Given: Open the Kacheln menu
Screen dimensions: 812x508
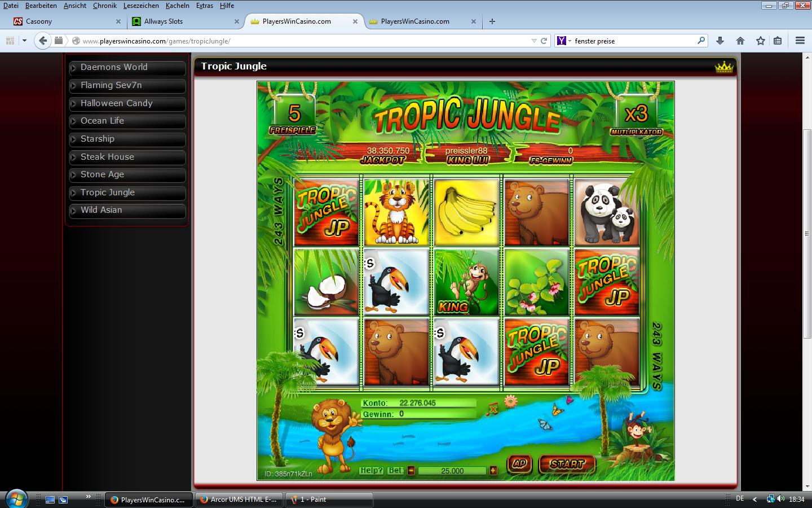Looking at the screenshot, I should pyautogui.click(x=178, y=6).
